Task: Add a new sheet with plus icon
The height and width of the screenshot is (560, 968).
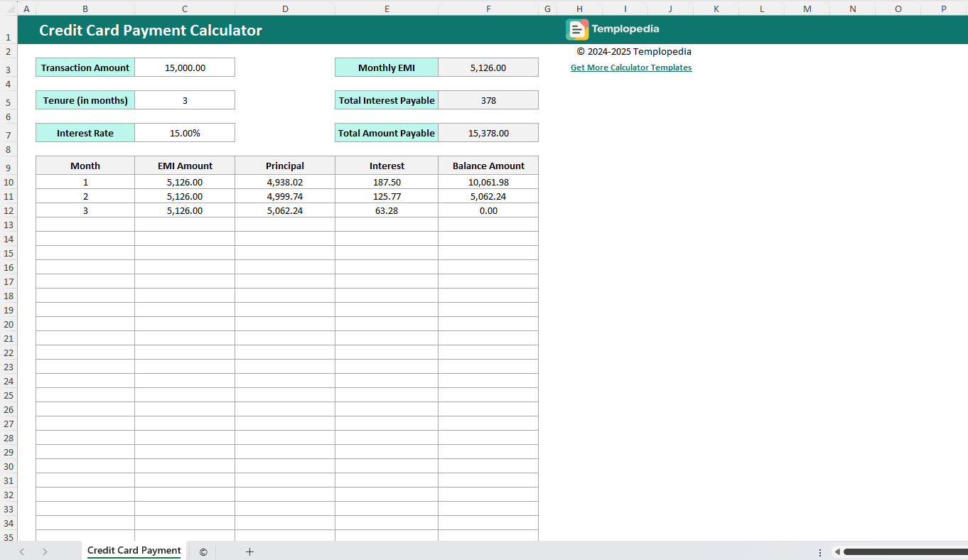Action: coord(249,551)
